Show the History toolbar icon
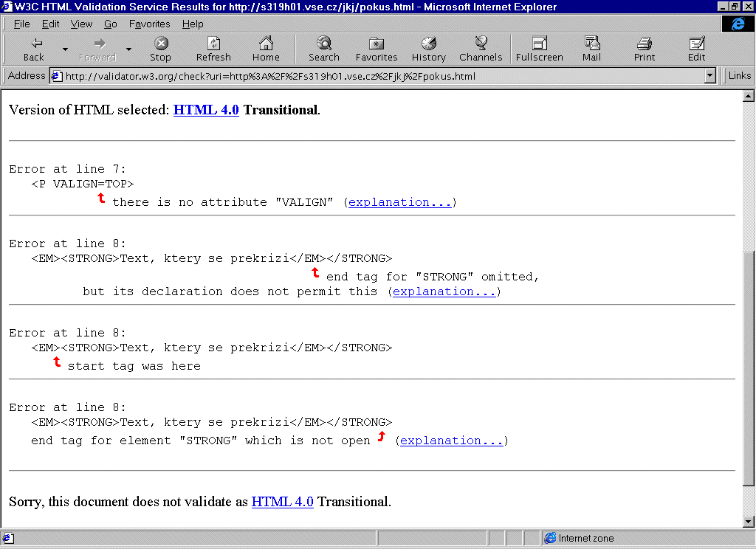 [x=429, y=44]
